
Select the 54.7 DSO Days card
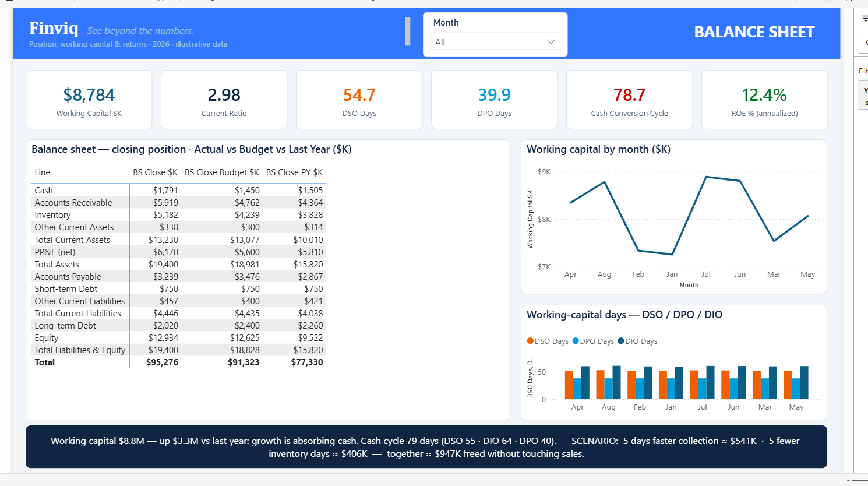(x=359, y=100)
